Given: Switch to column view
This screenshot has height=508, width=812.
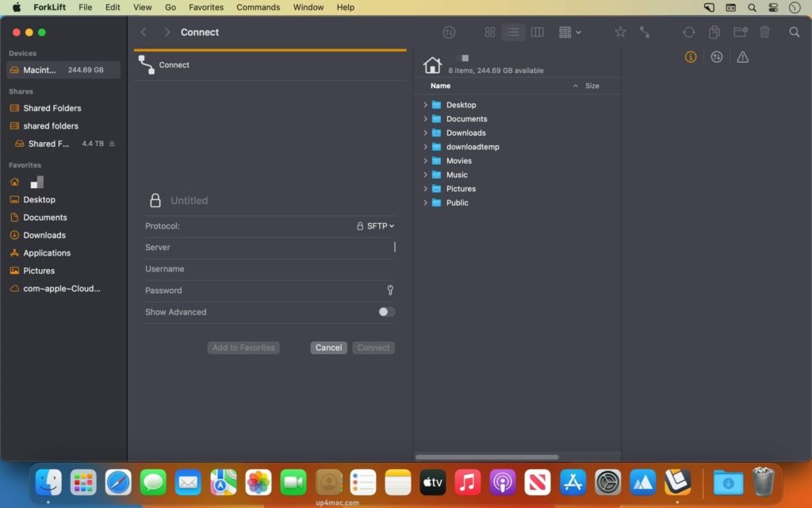Looking at the screenshot, I should tap(538, 32).
